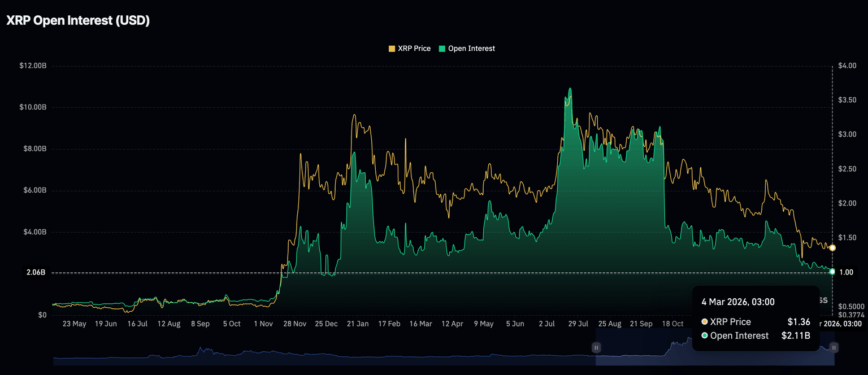
Task: Click the yellow XRP price endpoint marker on the chart
Action: 832,248
